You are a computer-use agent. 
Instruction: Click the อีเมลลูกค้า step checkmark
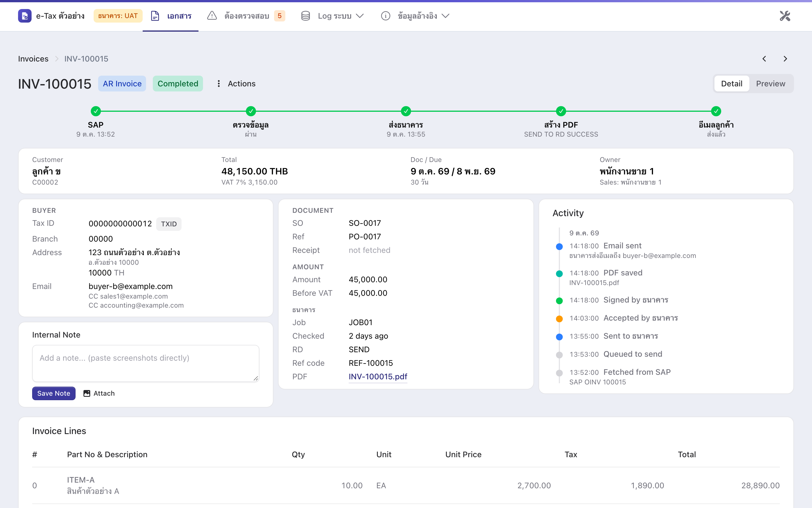[716, 111]
